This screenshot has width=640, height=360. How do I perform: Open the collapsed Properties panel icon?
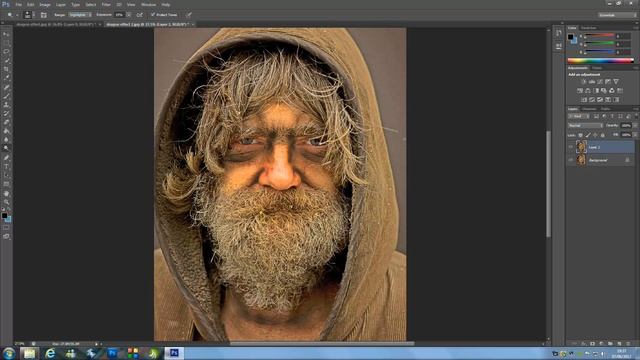click(558, 46)
